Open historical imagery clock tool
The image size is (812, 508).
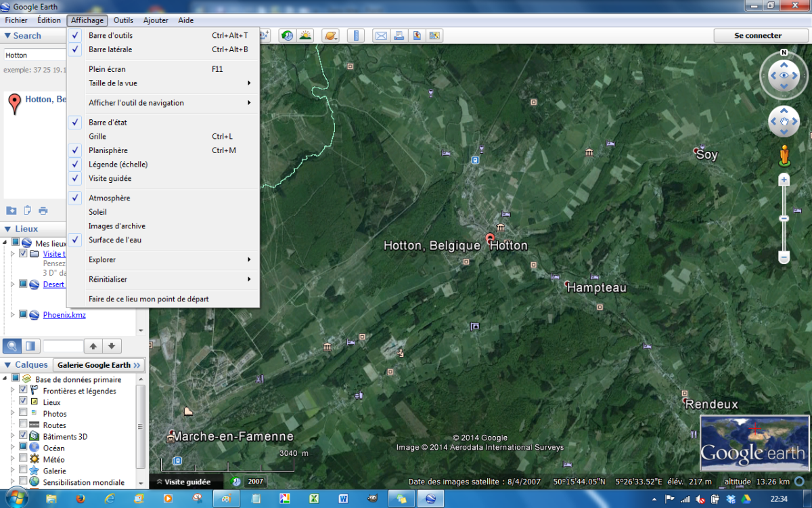[288, 35]
